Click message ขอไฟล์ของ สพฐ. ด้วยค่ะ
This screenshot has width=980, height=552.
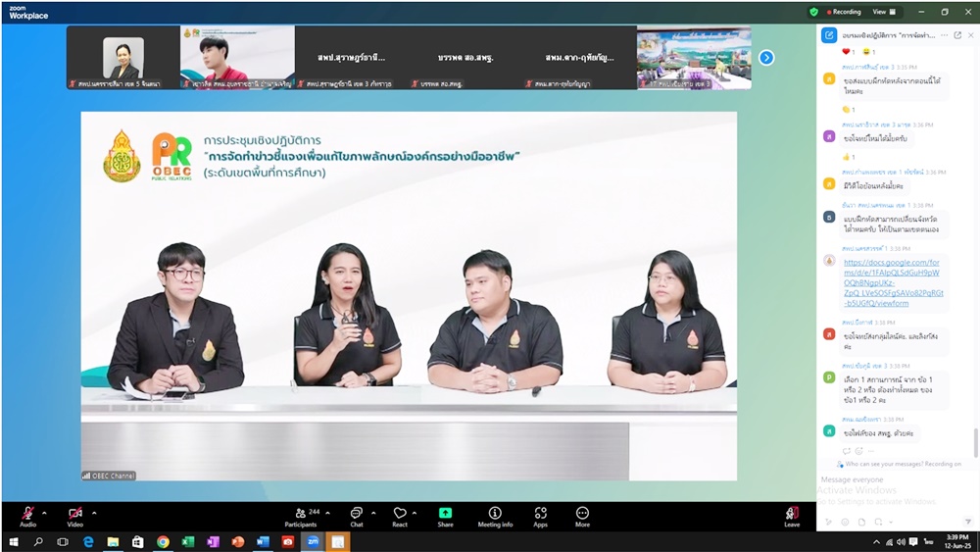click(878, 432)
